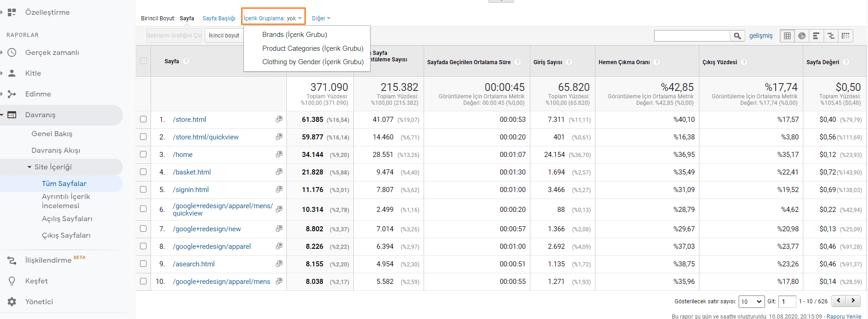Open the pivot table view icon
The width and height of the screenshot is (868, 319).
click(845, 36)
